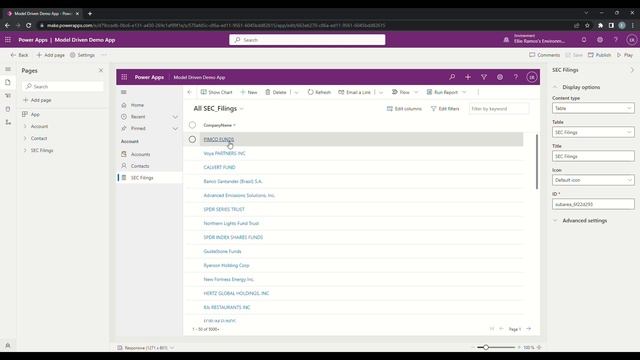Click Show Chart in the command bar
The image size is (640, 360).
[x=216, y=92]
